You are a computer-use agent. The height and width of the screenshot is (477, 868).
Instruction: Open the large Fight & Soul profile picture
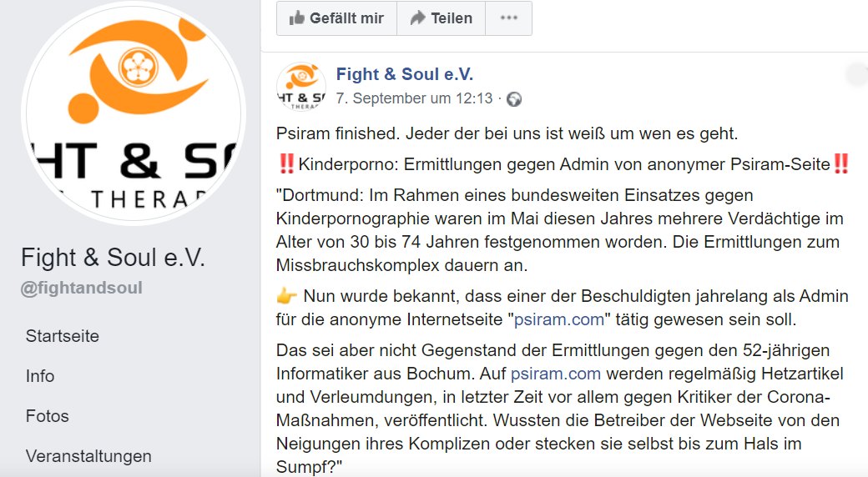[134, 113]
